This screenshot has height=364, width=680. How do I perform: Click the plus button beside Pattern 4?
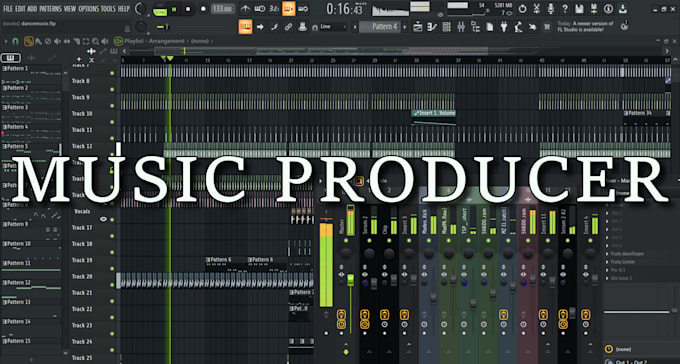[x=405, y=27]
